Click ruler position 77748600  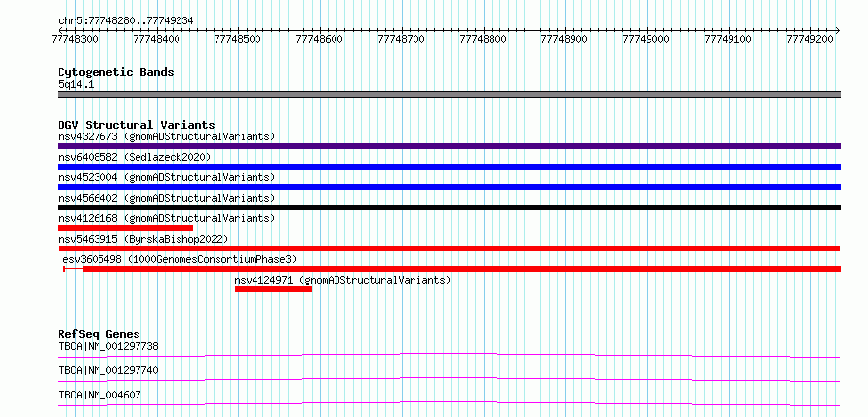tap(320, 39)
